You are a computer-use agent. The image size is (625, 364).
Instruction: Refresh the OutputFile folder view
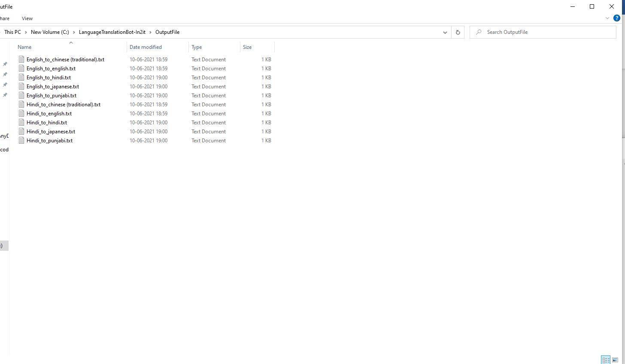pyautogui.click(x=458, y=32)
